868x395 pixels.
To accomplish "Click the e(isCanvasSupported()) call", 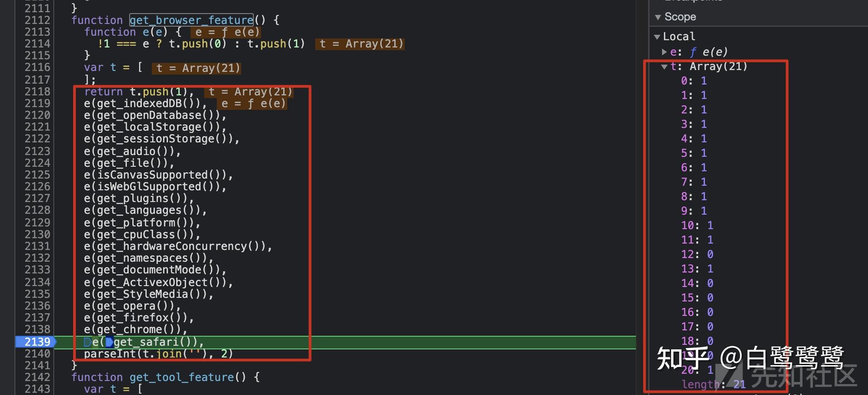I will click(155, 175).
